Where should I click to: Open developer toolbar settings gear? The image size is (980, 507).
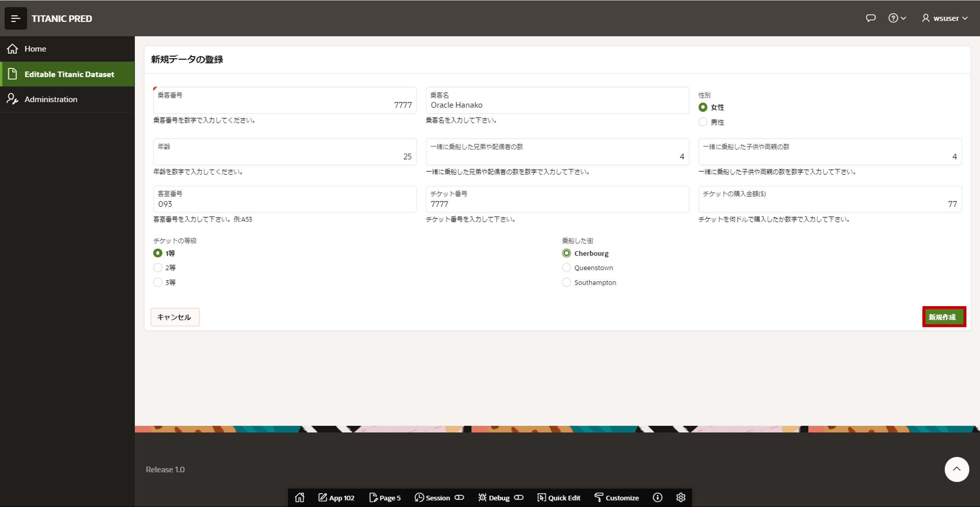(x=681, y=498)
